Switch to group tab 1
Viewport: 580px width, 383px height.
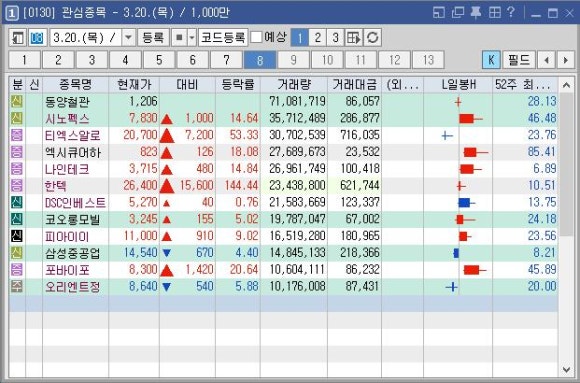click(24, 60)
